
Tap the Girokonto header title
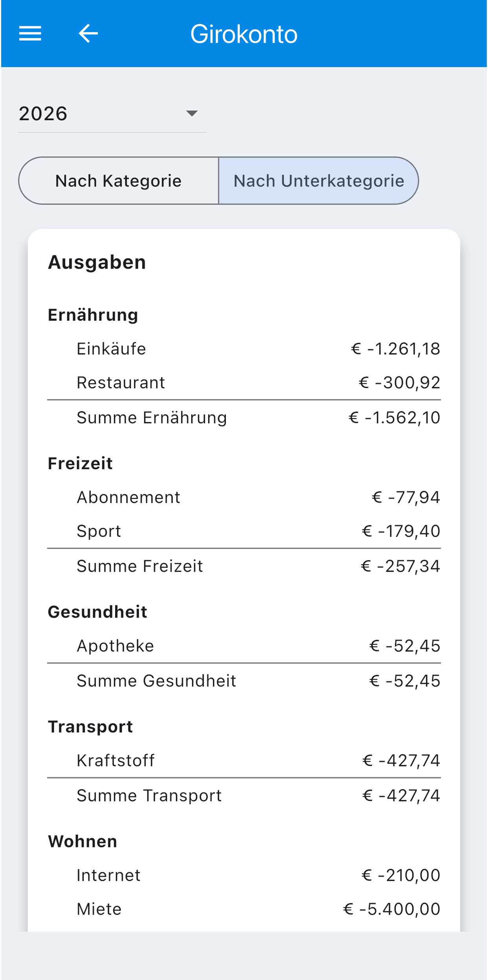coord(244,34)
